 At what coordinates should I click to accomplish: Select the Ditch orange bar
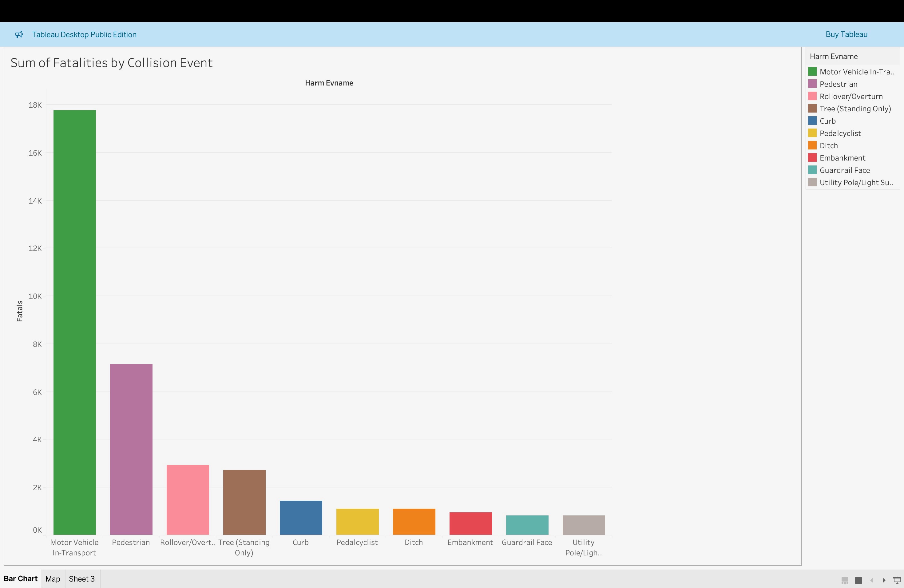414,522
